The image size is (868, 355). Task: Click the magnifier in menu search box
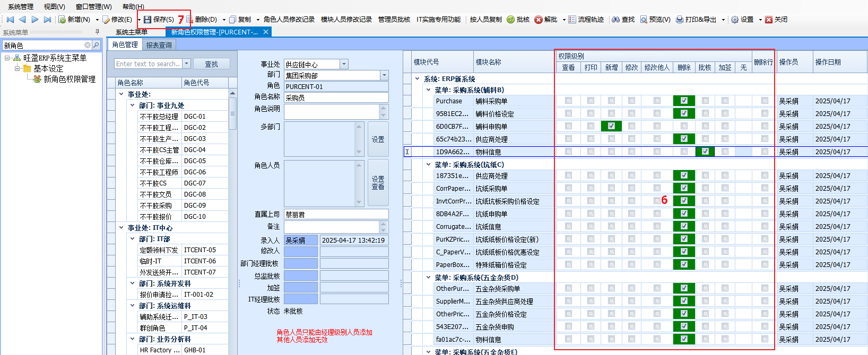(96, 45)
